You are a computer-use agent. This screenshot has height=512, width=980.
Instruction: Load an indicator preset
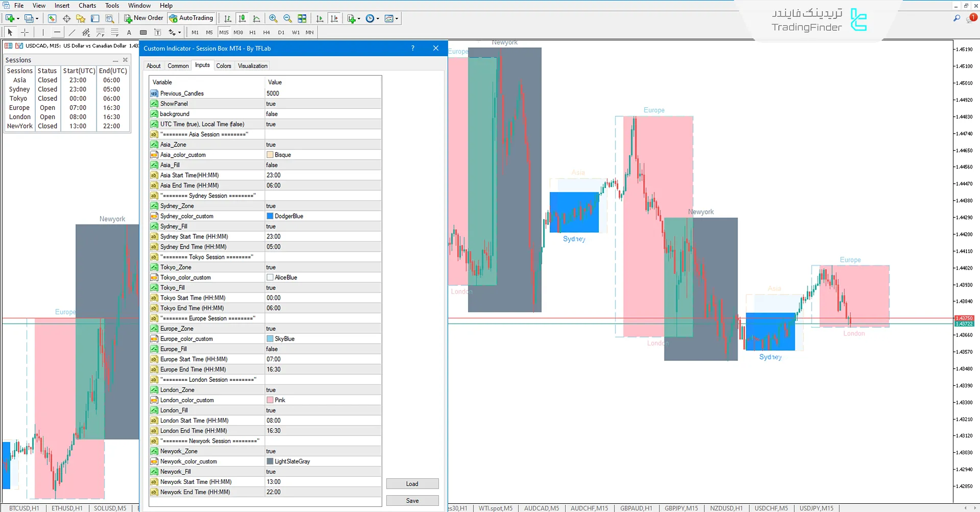point(412,483)
